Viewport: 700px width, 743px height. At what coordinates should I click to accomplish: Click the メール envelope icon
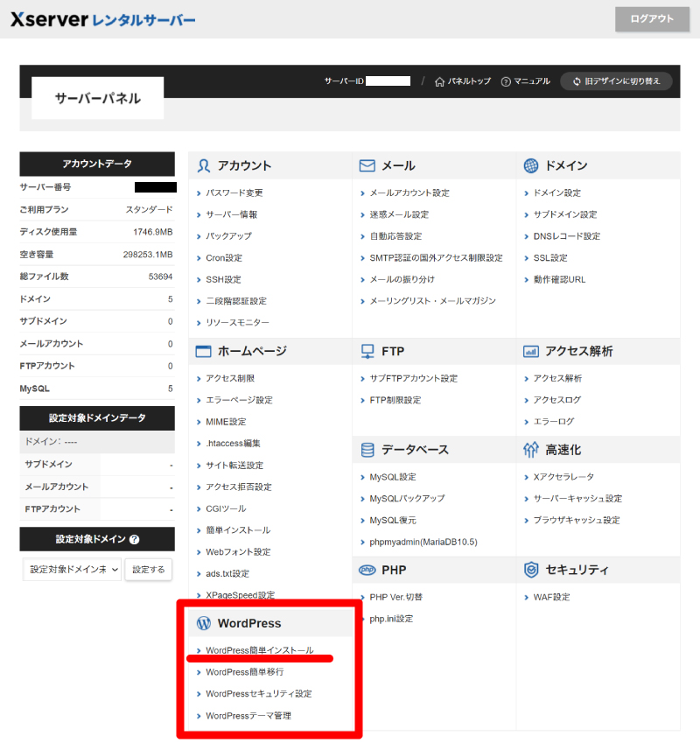point(367,166)
